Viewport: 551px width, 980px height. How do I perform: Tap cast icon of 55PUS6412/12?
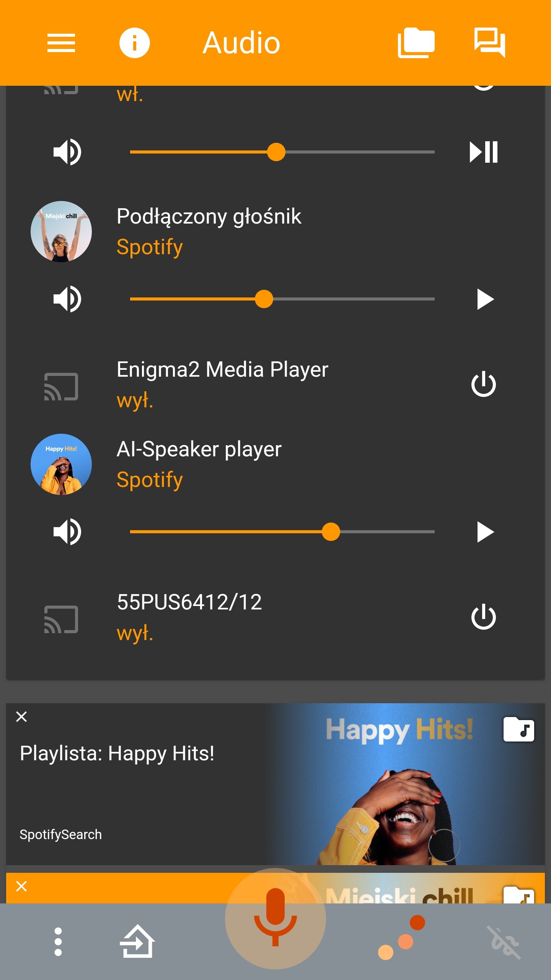pos(61,619)
